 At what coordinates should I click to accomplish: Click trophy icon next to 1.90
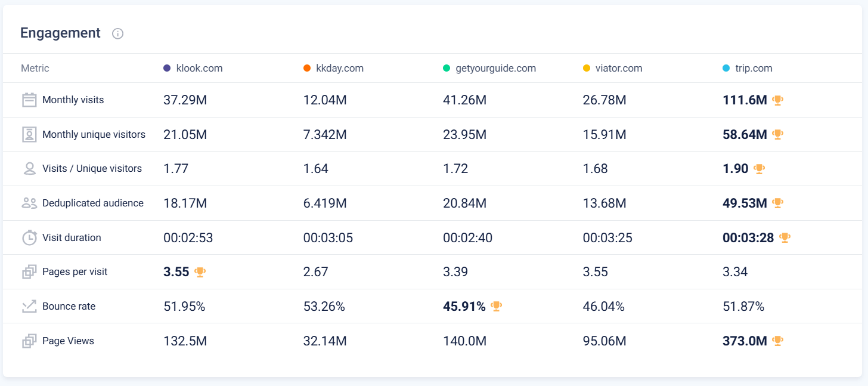click(x=759, y=169)
